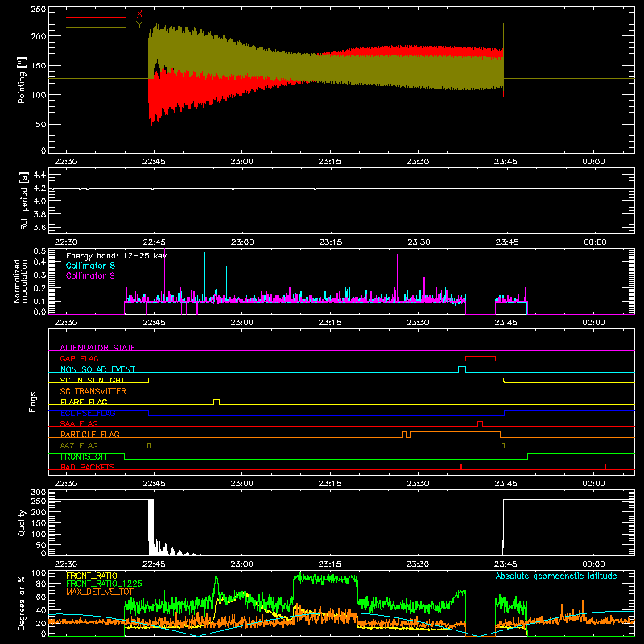Viewport: 644px width, 644px height.
Task: Click the BAD_PACKETS flag label
Action: pos(88,467)
